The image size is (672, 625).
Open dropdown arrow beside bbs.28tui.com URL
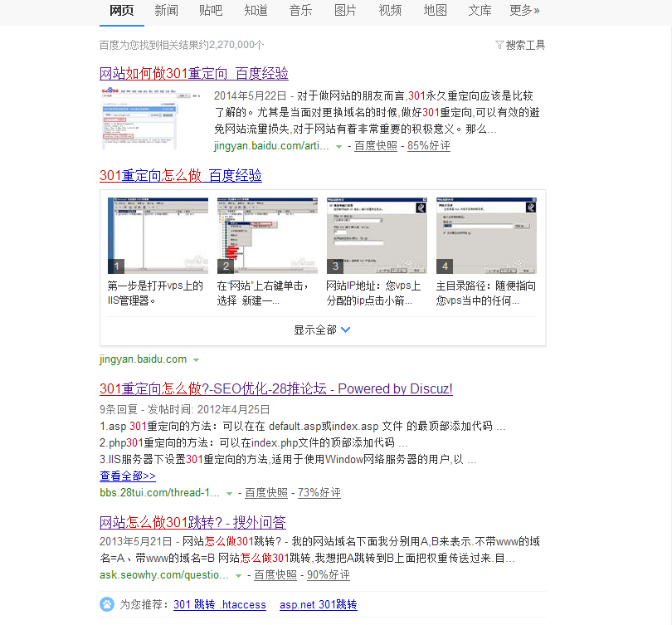pyautogui.click(x=230, y=493)
